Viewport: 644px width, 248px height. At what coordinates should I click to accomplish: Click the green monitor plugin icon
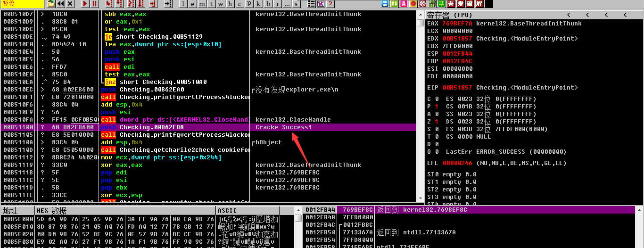click(441, 4)
